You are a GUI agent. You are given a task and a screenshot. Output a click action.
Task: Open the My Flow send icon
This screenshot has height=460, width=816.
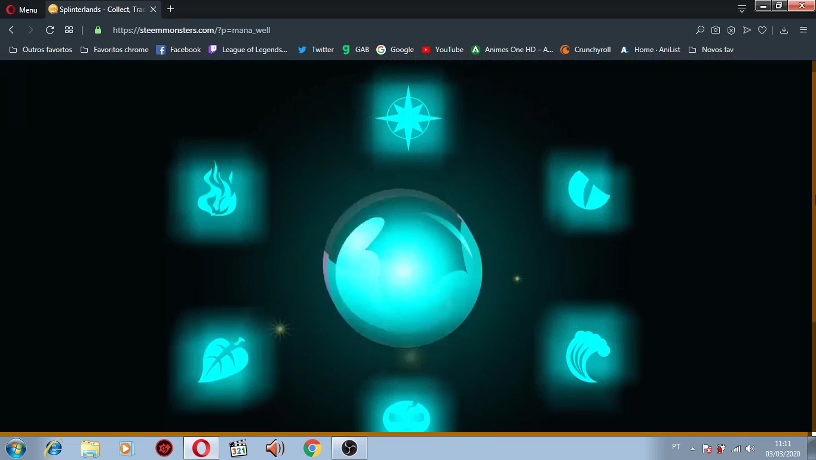tap(747, 30)
